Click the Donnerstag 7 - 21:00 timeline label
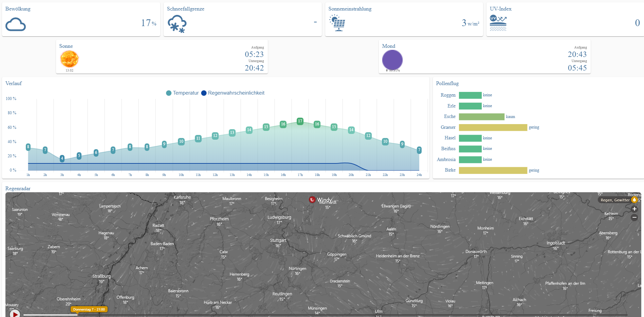The width and height of the screenshot is (644, 317). pyautogui.click(x=89, y=309)
